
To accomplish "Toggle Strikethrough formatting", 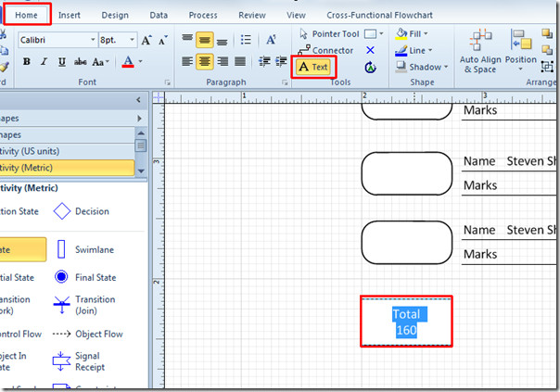I will 81,62.
